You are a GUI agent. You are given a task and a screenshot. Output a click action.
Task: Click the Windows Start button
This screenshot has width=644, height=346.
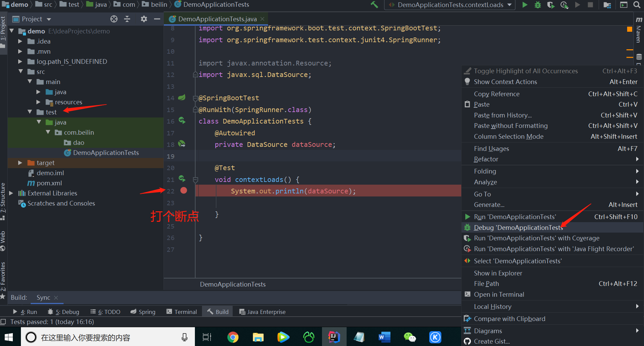pos(9,337)
